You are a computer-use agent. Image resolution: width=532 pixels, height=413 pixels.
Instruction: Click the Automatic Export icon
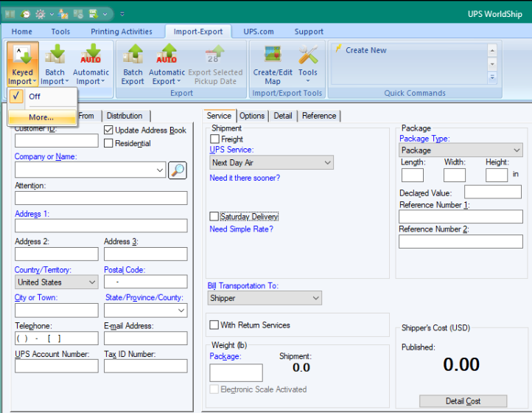click(x=167, y=65)
